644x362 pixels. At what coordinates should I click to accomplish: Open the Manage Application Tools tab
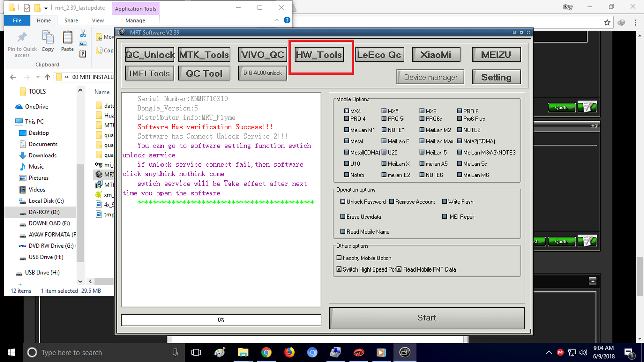135,21
